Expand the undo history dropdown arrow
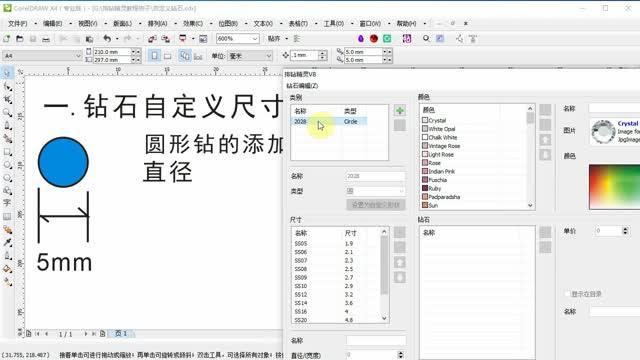640x360 pixels. [117, 39]
